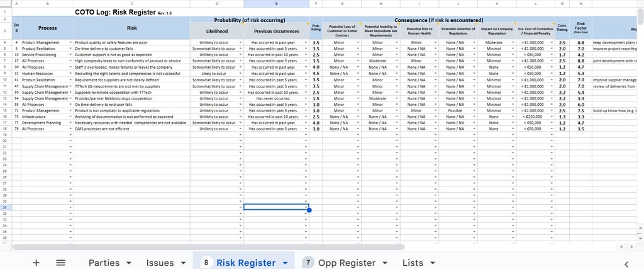Click the sheet tabs scroll-left arrow
Image resolution: width=644 pixels, height=269 pixels.
click(x=621, y=247)
